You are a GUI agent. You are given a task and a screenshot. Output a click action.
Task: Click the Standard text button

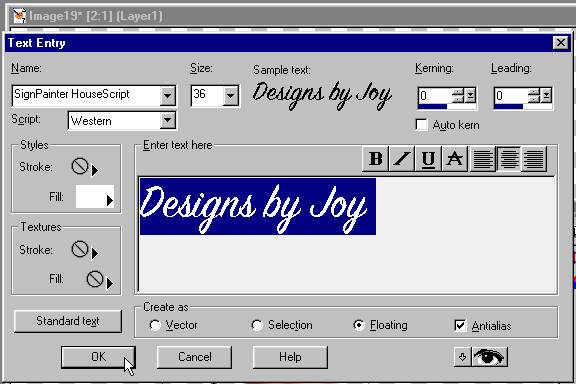point(68,321)
